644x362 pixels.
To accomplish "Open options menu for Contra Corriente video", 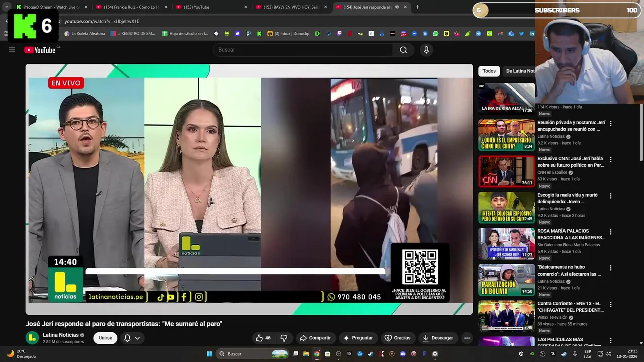I will [611, 304].
